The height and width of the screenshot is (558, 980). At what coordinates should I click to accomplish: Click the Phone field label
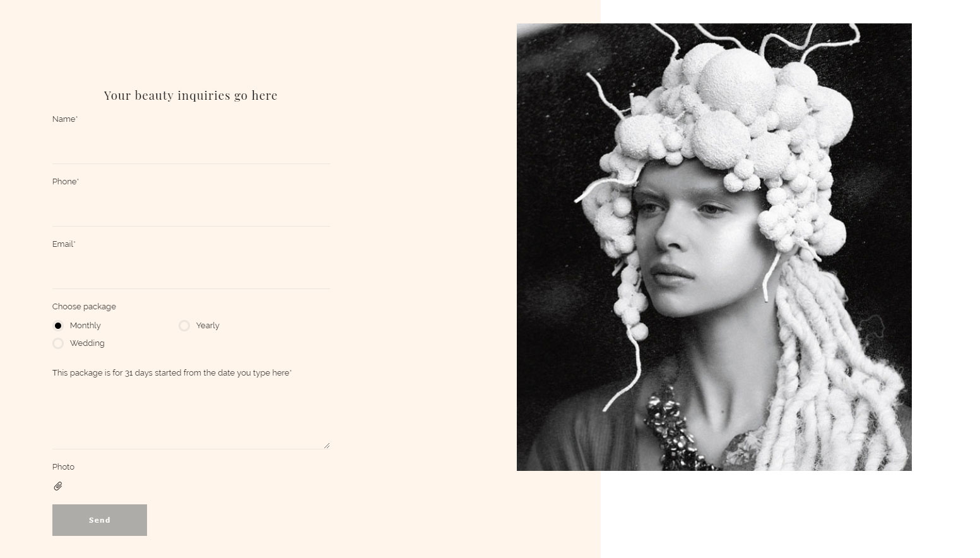pyautogui.click(x=66, y=182)
